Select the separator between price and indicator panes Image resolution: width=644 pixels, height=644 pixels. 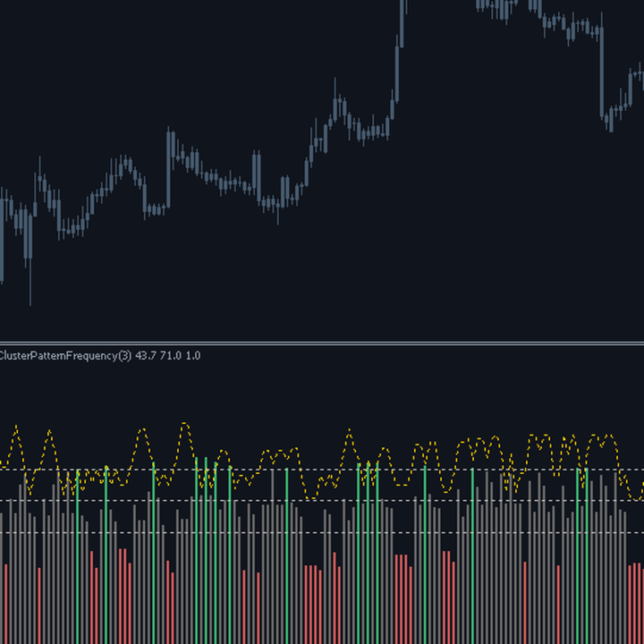(x=322, y=343)
